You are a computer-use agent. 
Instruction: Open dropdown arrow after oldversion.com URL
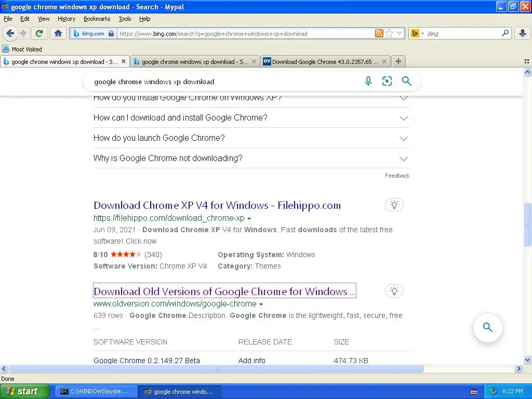tap(261, 304)
